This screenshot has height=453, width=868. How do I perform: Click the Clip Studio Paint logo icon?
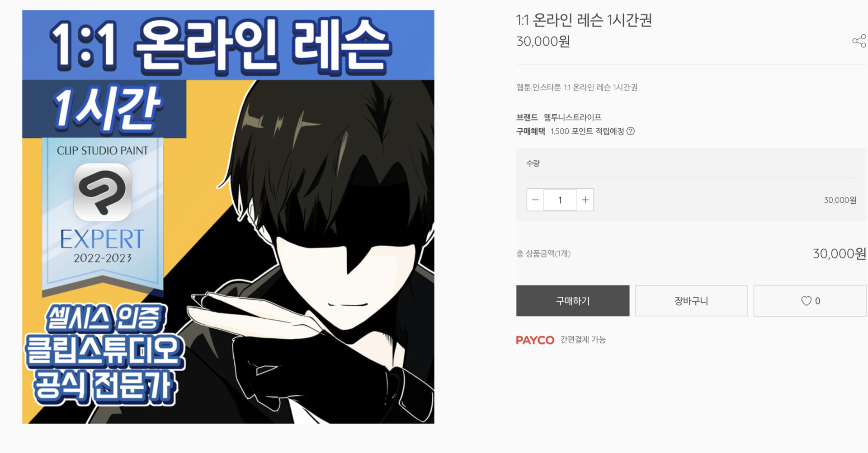pos(103,192)
